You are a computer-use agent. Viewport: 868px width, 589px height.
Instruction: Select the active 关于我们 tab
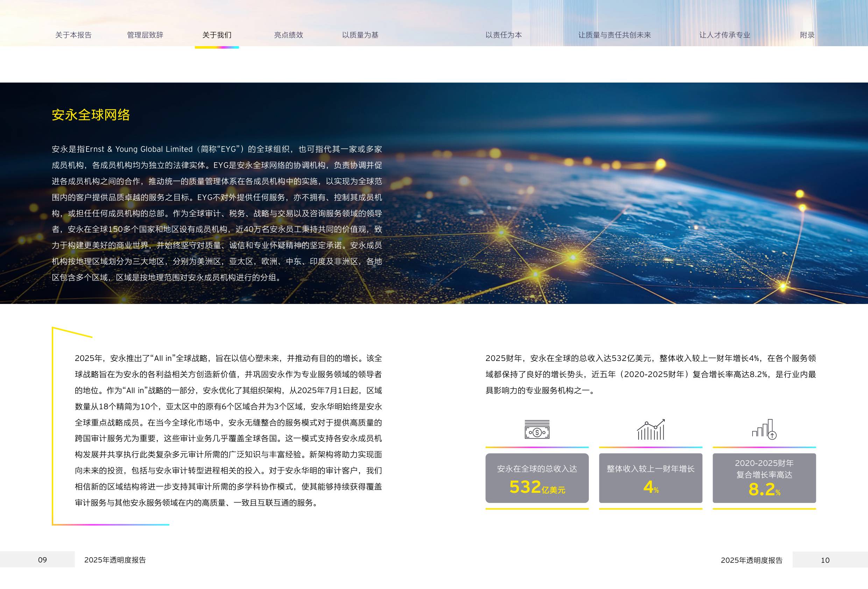click(x=217, y=35)
